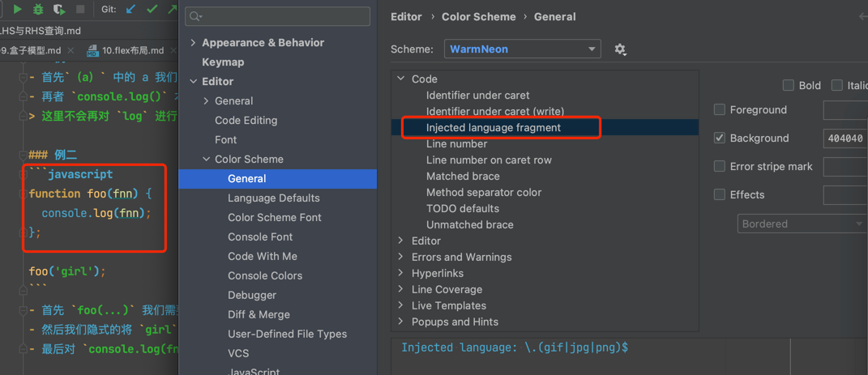Expand General under Editor in sidebar
This screenshot has width=868, height=375.
click(206, 101)
